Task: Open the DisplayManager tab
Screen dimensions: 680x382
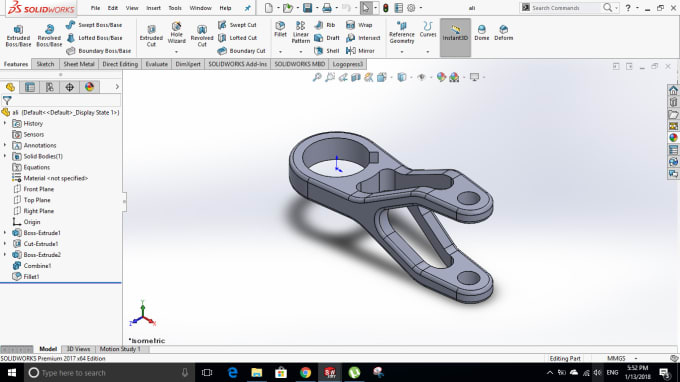Action: tap(89, 87)
